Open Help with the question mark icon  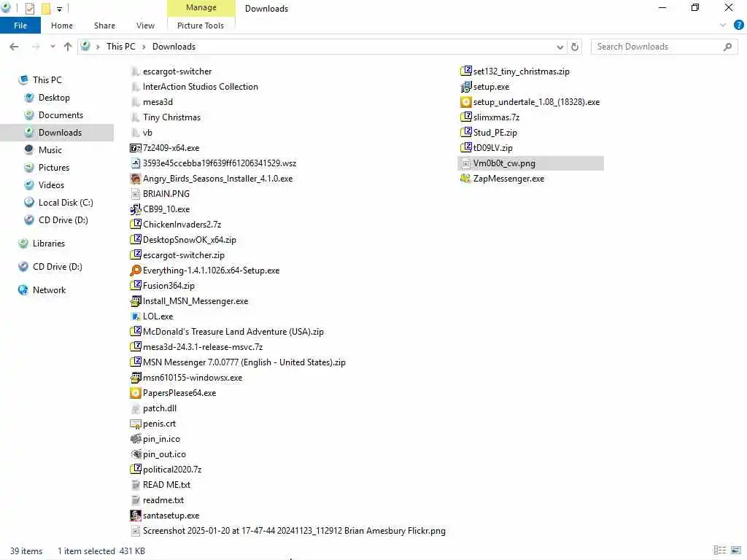click(x=738, y=25)
